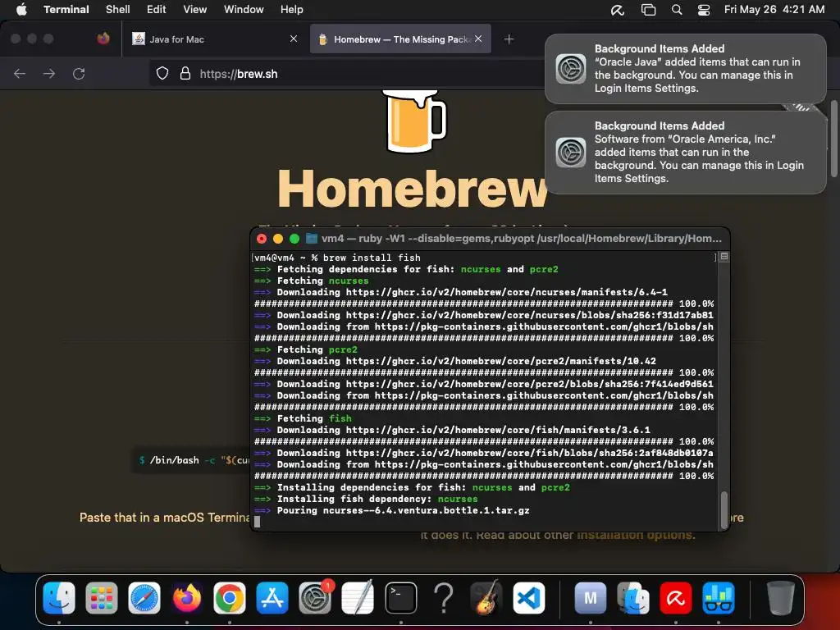The height and width of the screenshot is (630, 840).
Task: Click the question mark Dock icon
Action: [444, 598]
